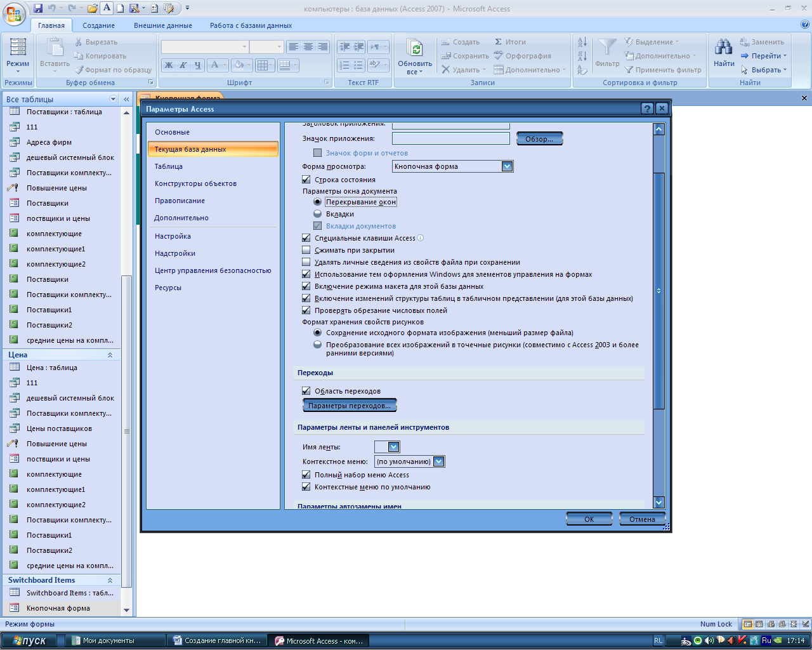
Task: Click the dialog help question mark button
Action: [x=647, y=109]
